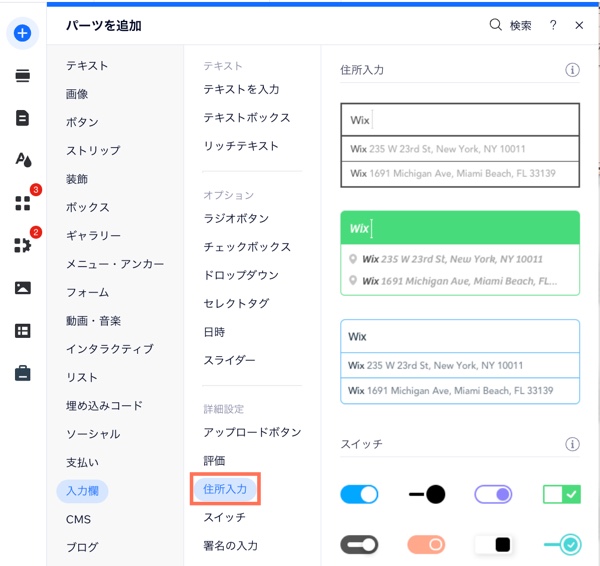The width and height of the screenshot is (600, 566).
Task: Open the Sections icon in left sidebar
Action: 23,76
